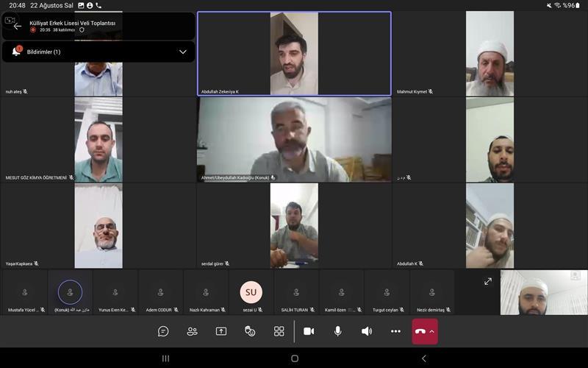The width and height of the screenshot is (588, 368).
Task: Toggle the speaker audio output
Action: click(367, 331)
